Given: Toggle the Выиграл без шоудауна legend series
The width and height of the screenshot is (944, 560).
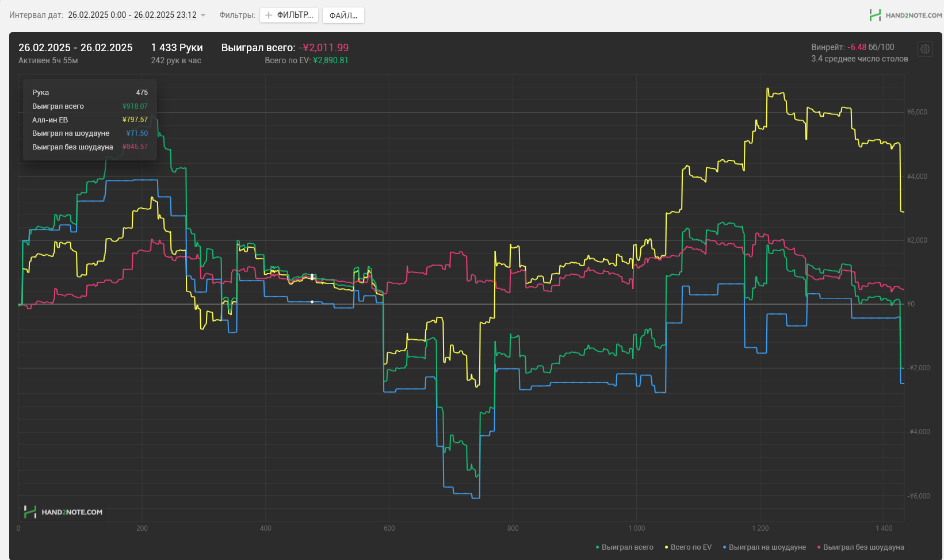Looking at the screenshot, I should tap(860, 547).
